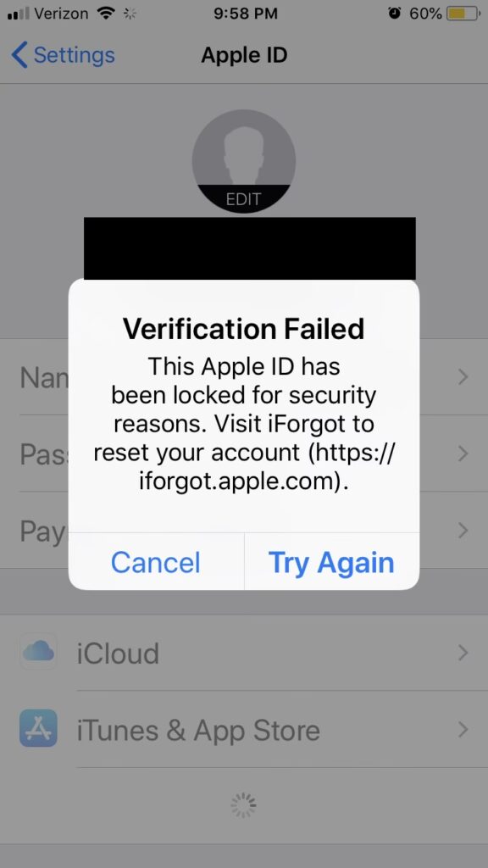The width and height of the screenshot is (488, 868).
Task: Tap the profile avatar picture
Action: pos(243,161)
